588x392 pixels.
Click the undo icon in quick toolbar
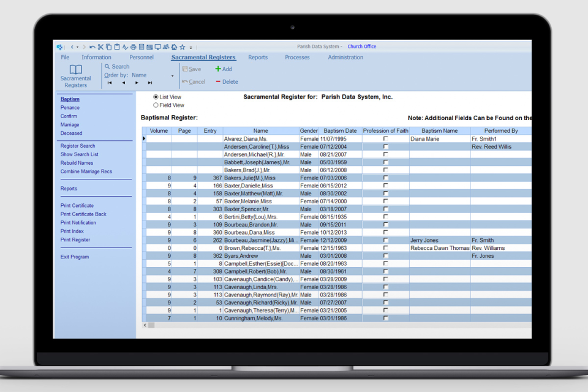coord(92,47)
